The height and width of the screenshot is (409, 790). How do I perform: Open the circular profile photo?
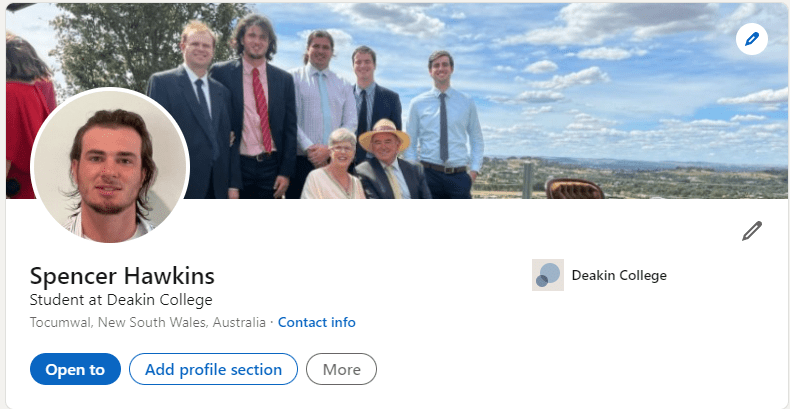(x=110, y=167)
